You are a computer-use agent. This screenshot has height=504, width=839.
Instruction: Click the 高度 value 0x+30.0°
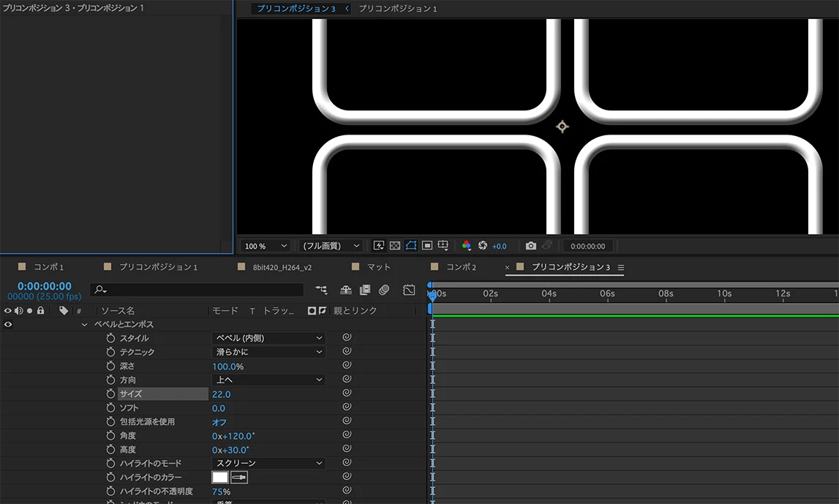[230, 450]
